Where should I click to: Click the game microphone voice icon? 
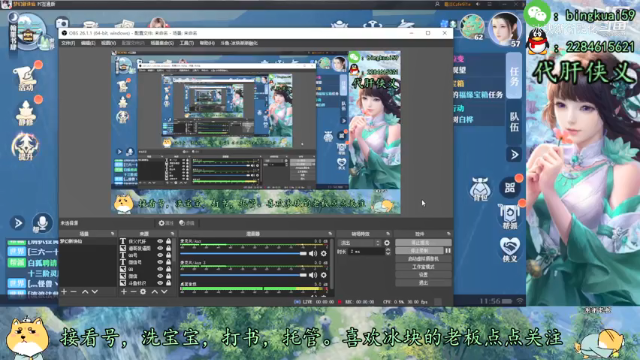[x=42, y=223]
